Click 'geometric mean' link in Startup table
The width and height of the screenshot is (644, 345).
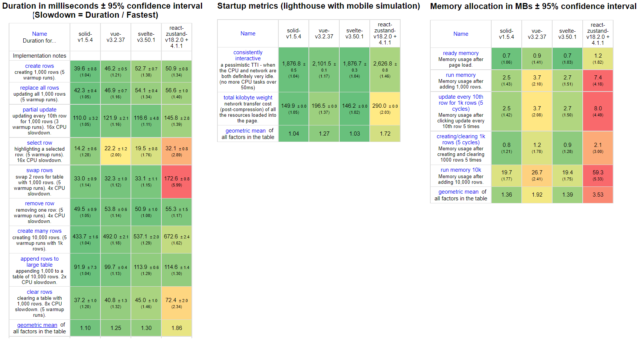[246, 131]
